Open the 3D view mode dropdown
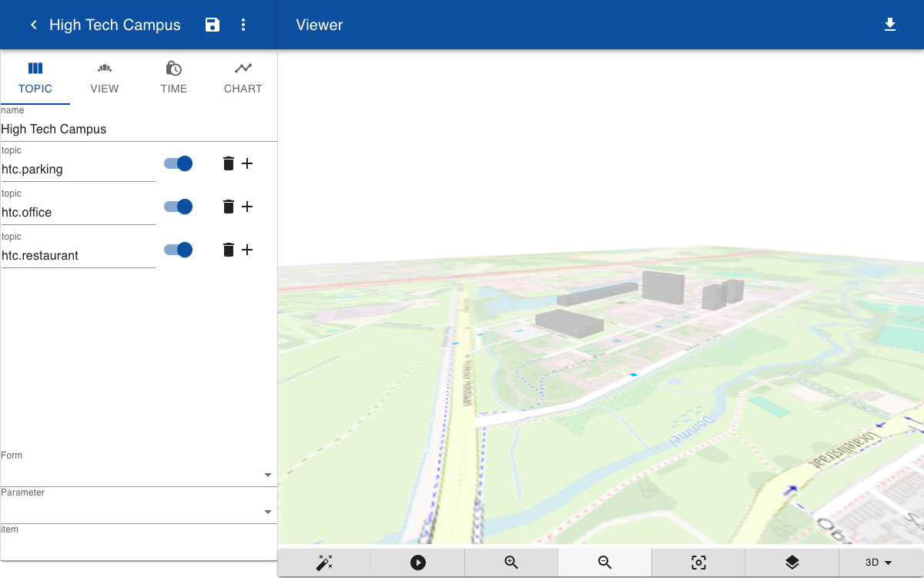924x578 pixels. pyautogui.click(x=880, y=563)
